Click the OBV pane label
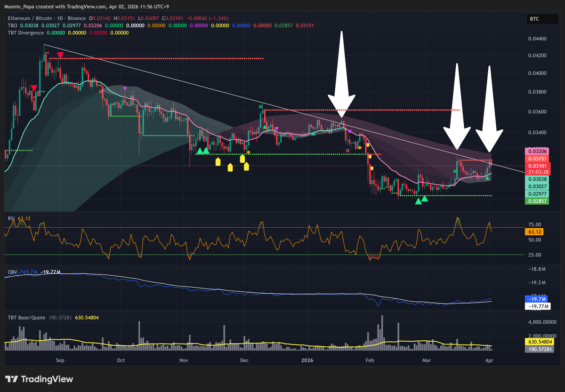The image size is (565, 392). (x=11, y=272)
